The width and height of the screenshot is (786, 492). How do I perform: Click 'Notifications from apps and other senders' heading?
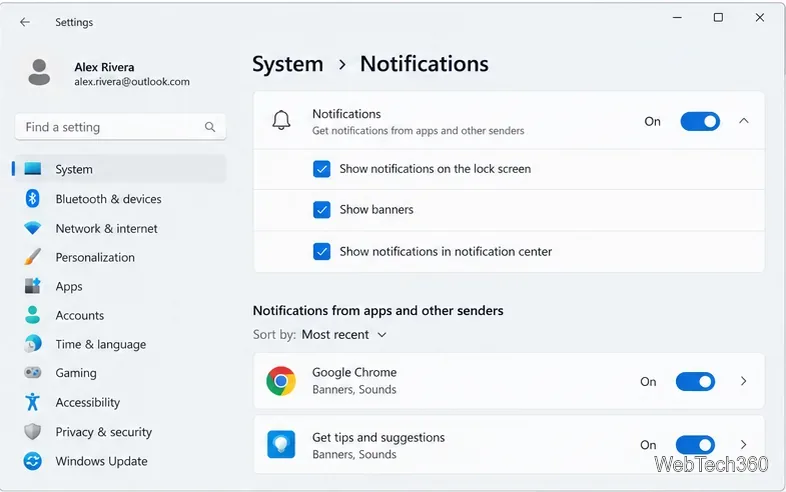click(x=378, y=310)
